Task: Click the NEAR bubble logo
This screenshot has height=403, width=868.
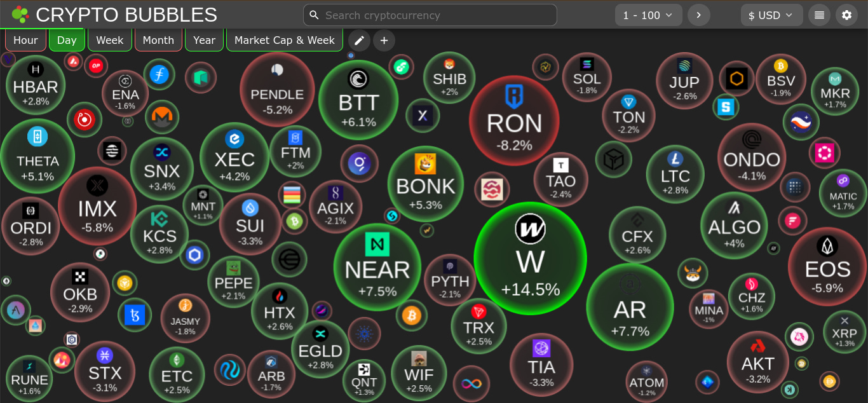Action: tap(377, 244)
